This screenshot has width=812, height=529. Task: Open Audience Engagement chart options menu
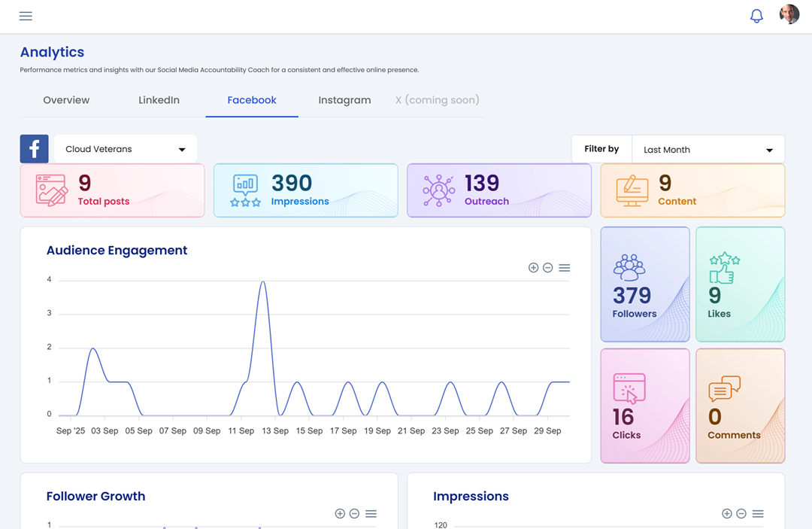tap(565, 268)
